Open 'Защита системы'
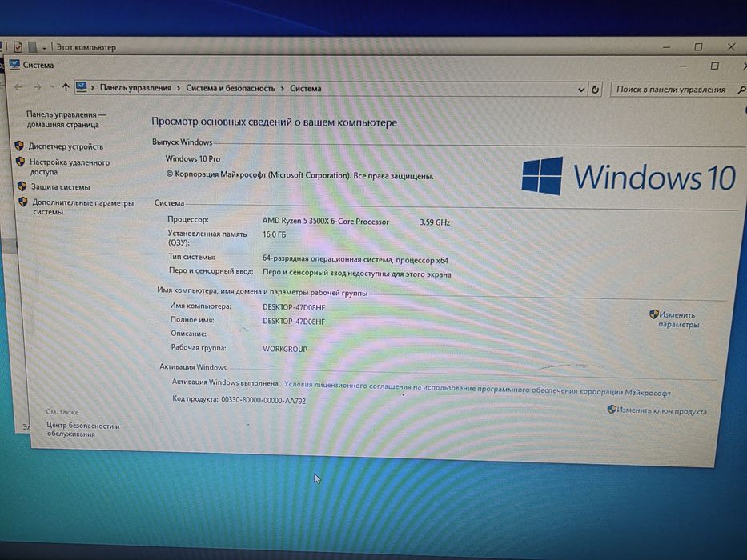 [x=61, y=187]
